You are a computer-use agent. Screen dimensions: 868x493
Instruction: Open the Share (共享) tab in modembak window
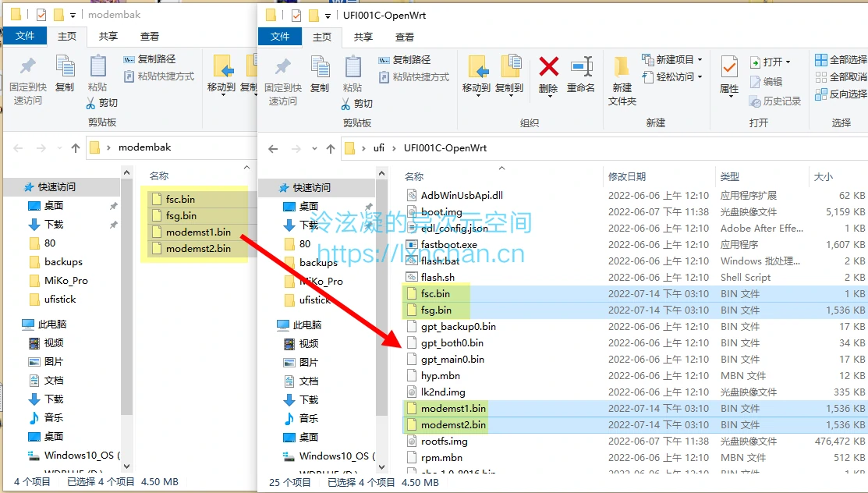tap(108, 36)
